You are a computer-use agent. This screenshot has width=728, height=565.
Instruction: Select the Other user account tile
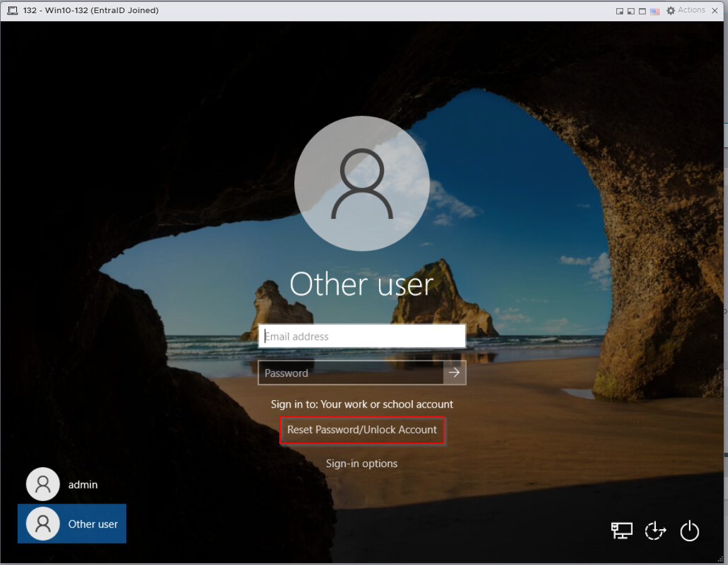(72, 524)
